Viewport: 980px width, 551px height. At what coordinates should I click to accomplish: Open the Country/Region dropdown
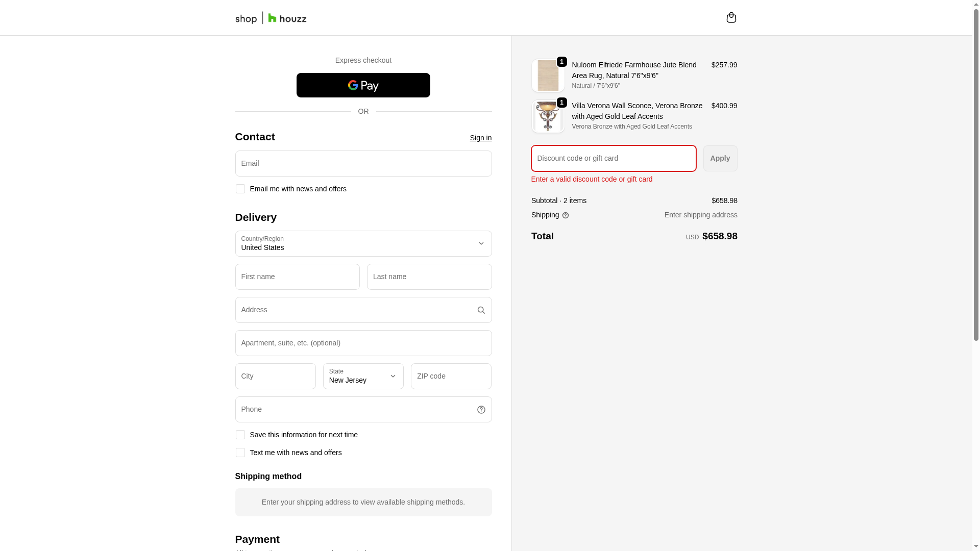click(363, 244)
